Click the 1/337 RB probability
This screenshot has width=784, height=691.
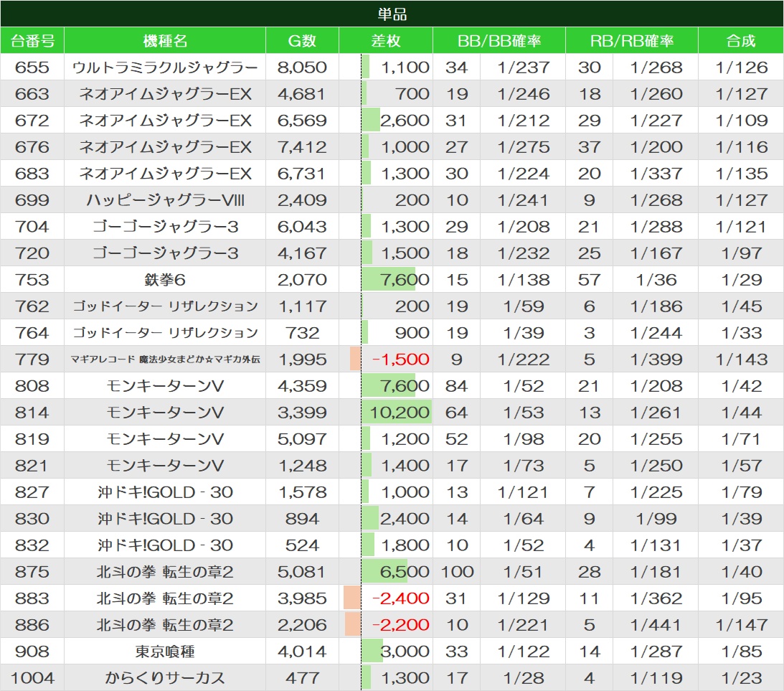[656, 174]
